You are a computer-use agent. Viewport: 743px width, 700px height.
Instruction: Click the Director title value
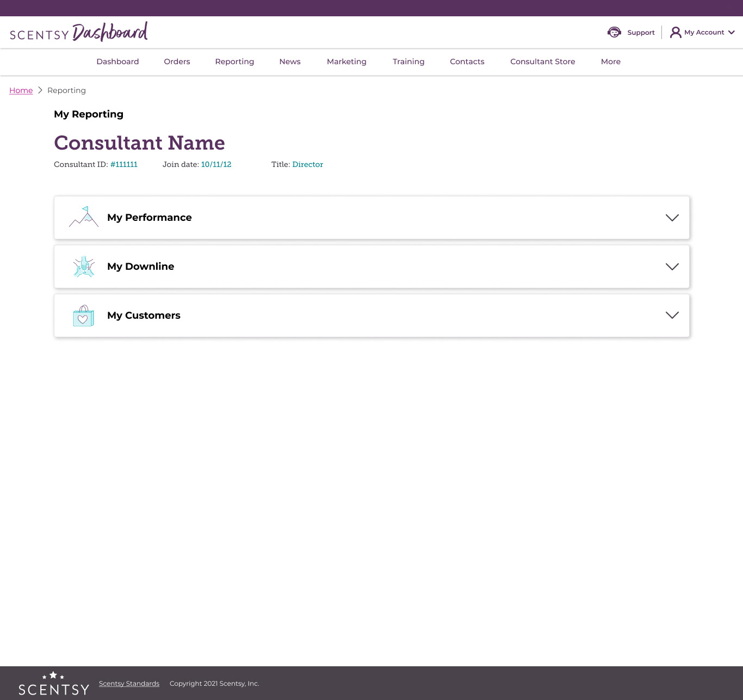click(x=308, y=164)
